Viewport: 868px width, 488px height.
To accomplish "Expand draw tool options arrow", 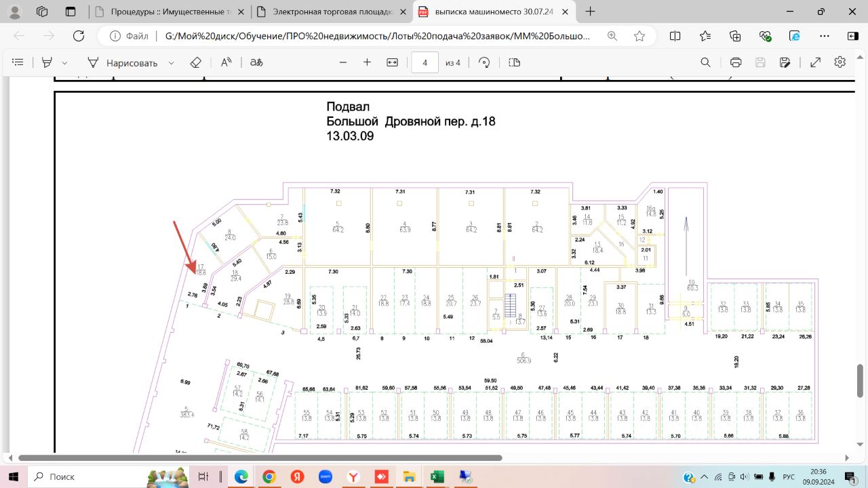I will point(171,62).
